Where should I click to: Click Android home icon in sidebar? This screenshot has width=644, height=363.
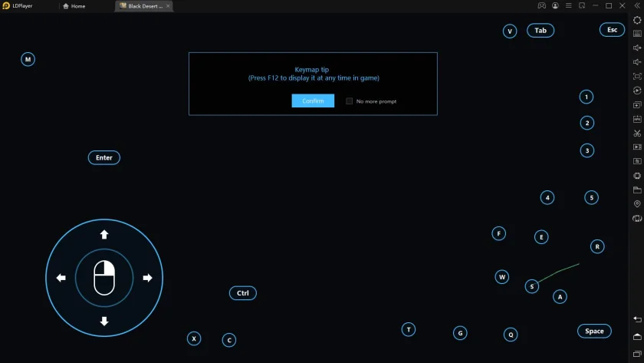(x=637, y=337)
